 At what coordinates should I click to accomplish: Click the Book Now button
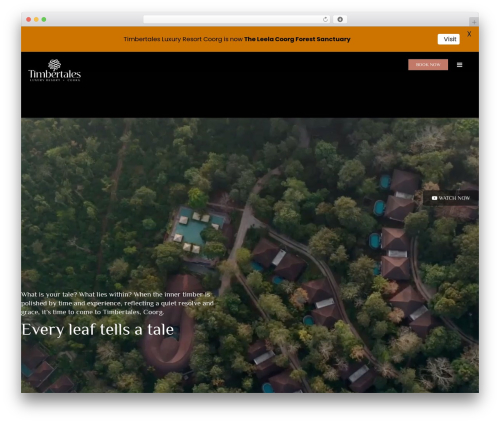[428, 65]
